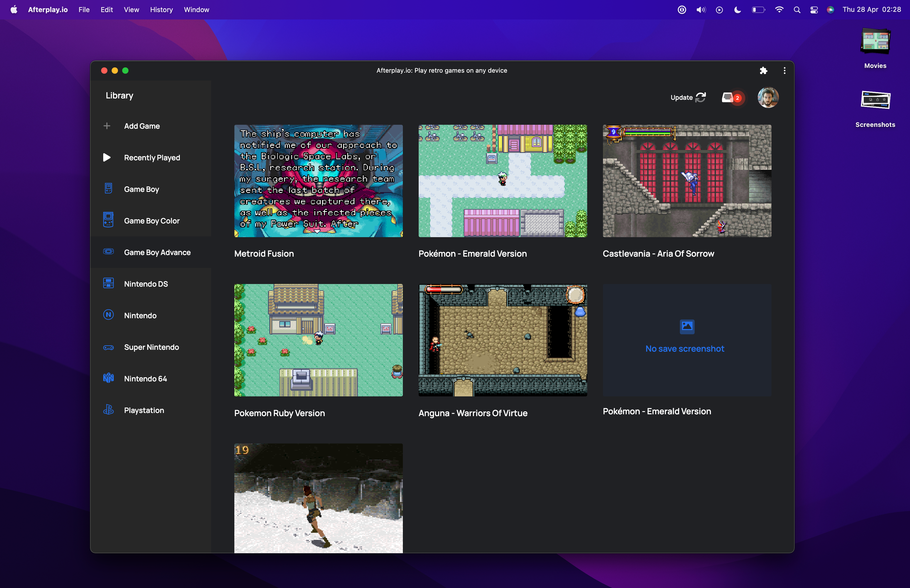Viewport: 910px width, 588px height.
Task: Open the user profile avatar menu
Action: [x=768, y=98]
